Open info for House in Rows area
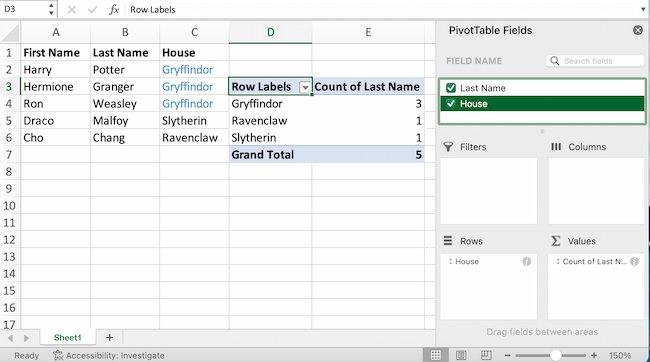The width and height of the screenshot is (650, 362). [526, 262]
